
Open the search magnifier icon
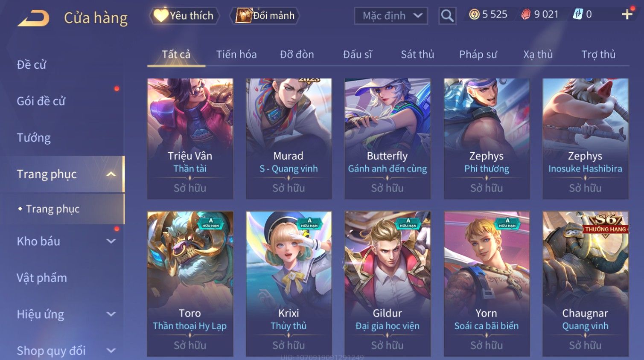point(447,16)
